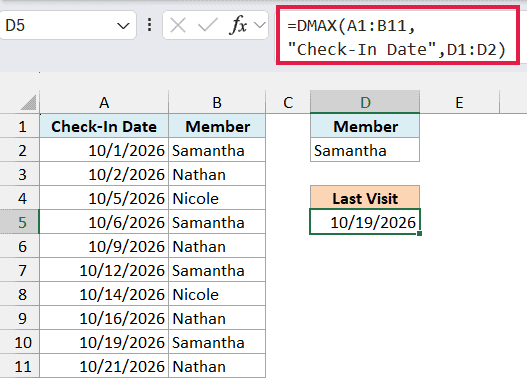
Task: Click Nathan in row 3
Action: click(x=217, y=174)
